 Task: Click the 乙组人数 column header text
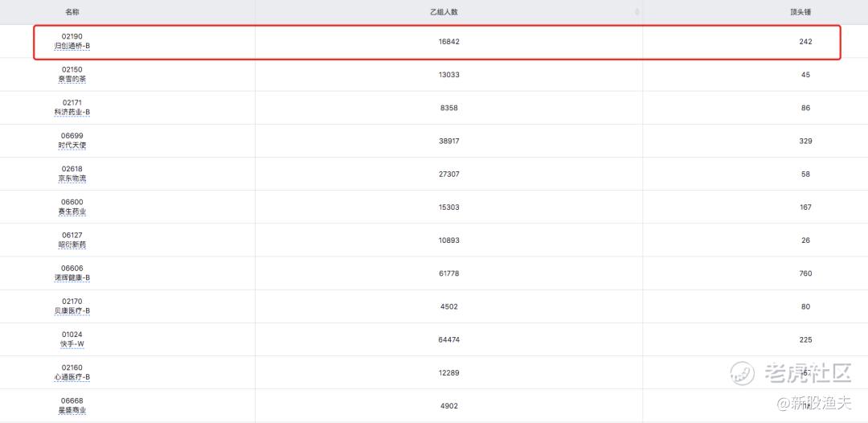448,12
